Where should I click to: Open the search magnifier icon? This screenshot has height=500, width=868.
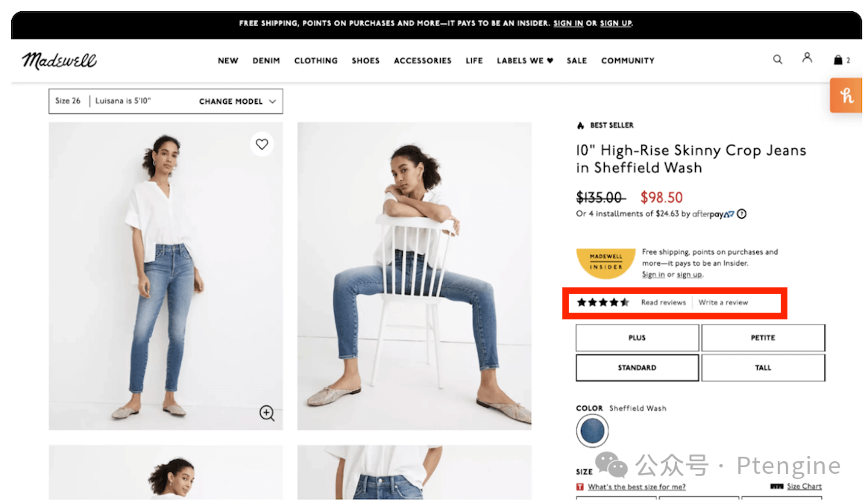pos(778,60)
